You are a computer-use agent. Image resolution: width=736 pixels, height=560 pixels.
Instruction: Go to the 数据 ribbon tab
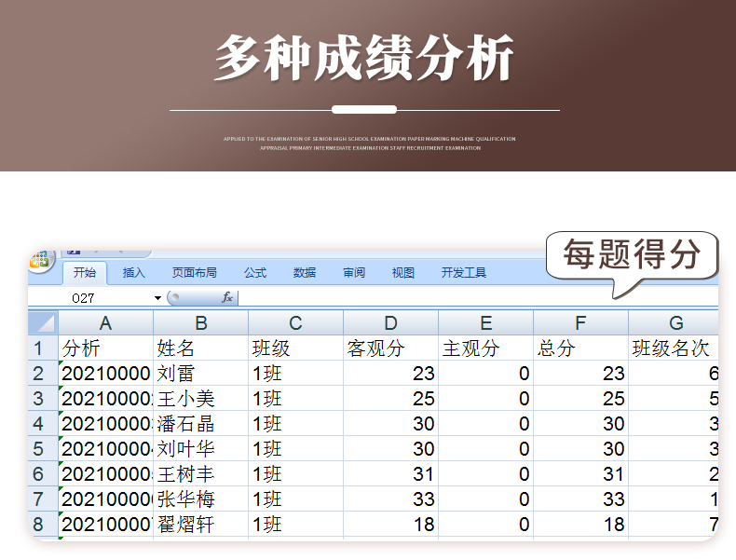pyautogui.click(x=305, y=273)
